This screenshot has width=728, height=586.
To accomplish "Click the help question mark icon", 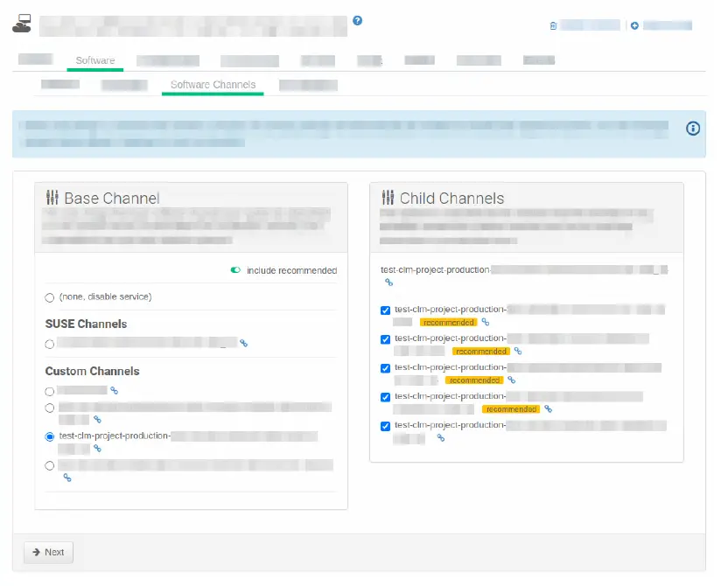I will 357,21.
